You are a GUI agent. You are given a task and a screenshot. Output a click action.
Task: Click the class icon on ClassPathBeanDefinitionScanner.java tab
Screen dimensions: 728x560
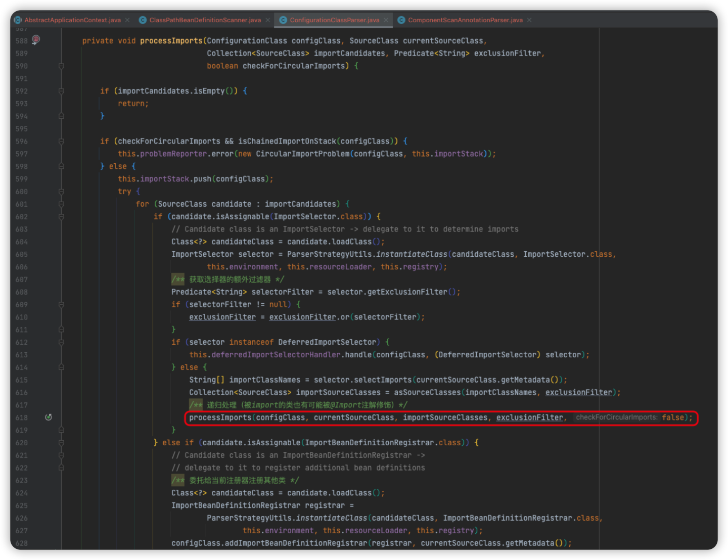143,20
